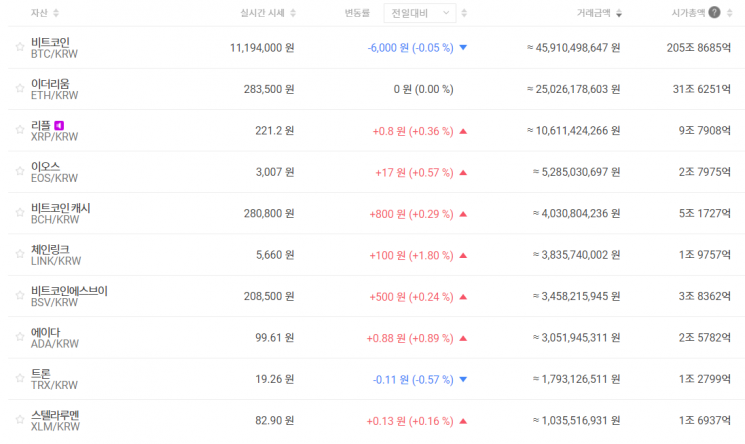Click the 19.26 원 price cell
The image size is (745, 444).
[x=275, y=379]
